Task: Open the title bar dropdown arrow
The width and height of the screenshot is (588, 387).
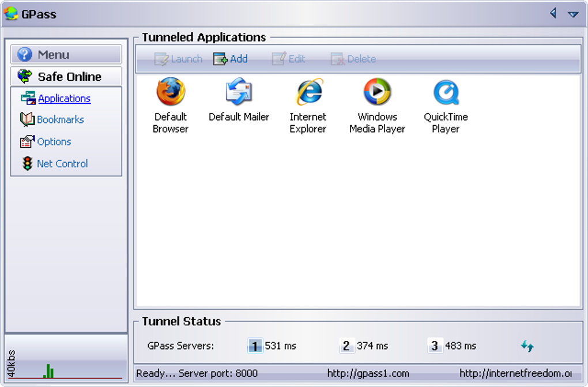Action: coord(573,14)
